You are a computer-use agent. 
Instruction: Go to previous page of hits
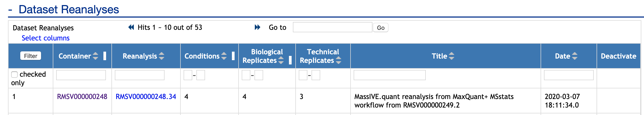point(131,27)
